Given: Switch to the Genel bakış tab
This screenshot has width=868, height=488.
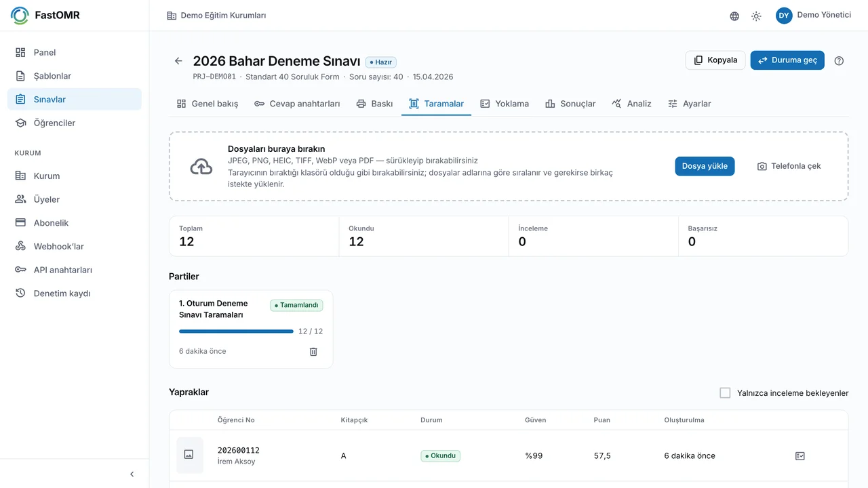Looking at the screenshot, I should coord(208,104).
